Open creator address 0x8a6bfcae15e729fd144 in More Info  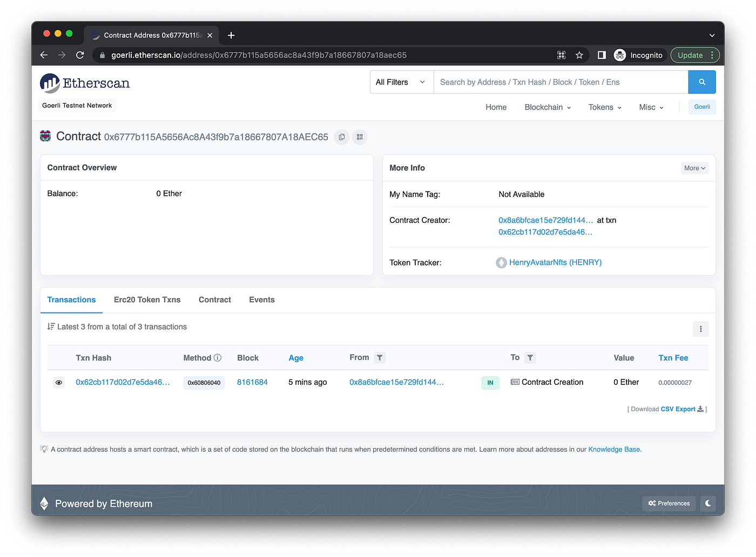click(x=545, y=220)
